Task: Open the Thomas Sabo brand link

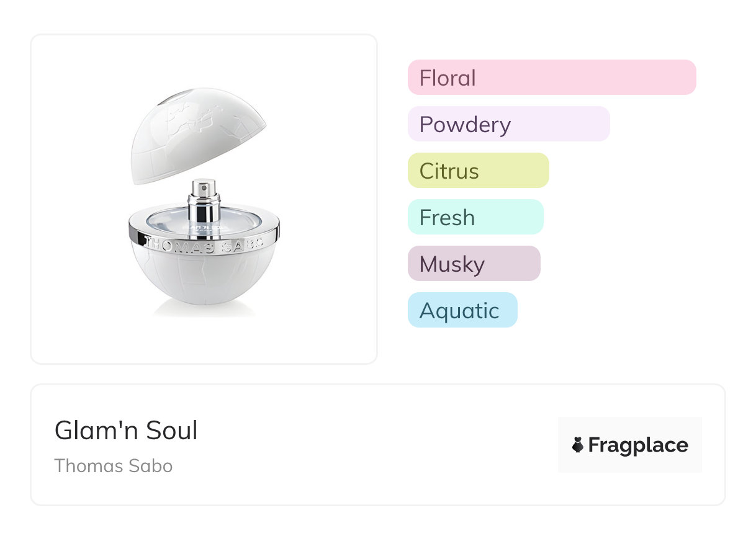Action: (x=114, y=466)
